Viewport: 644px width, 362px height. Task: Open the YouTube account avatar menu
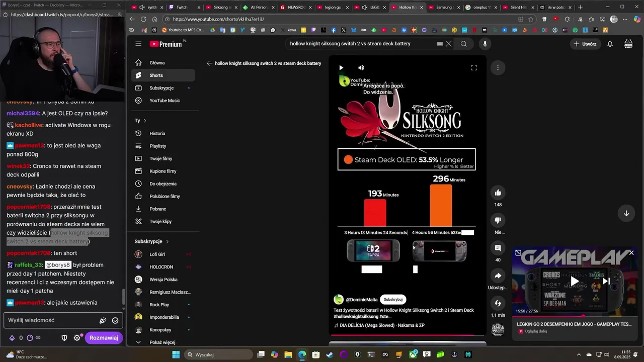[x=628, y=44]
